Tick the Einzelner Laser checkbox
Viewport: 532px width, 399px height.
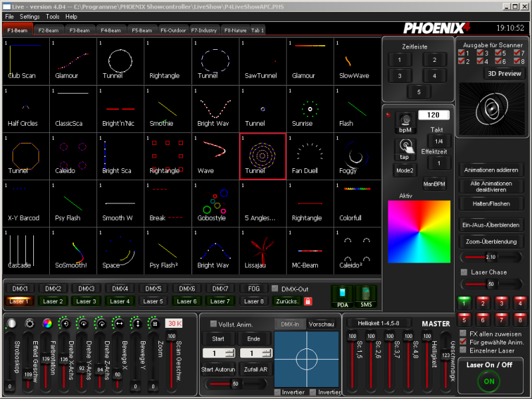tap(463, 350)
